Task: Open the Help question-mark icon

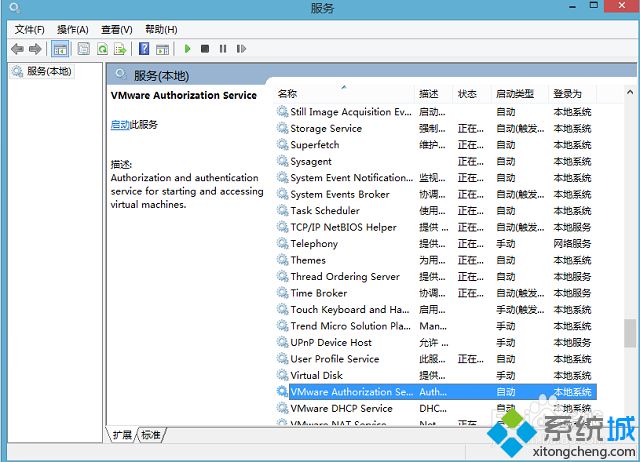Action: point(144,49)
